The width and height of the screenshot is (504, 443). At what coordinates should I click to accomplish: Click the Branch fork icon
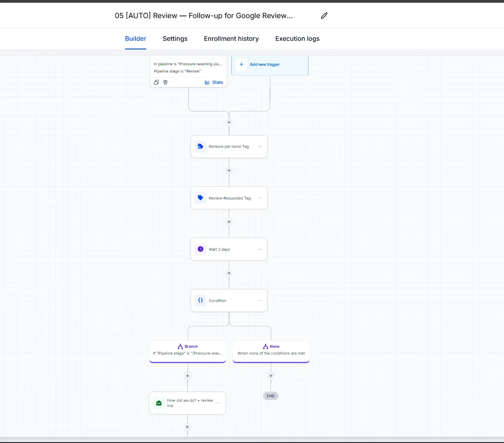180,346
